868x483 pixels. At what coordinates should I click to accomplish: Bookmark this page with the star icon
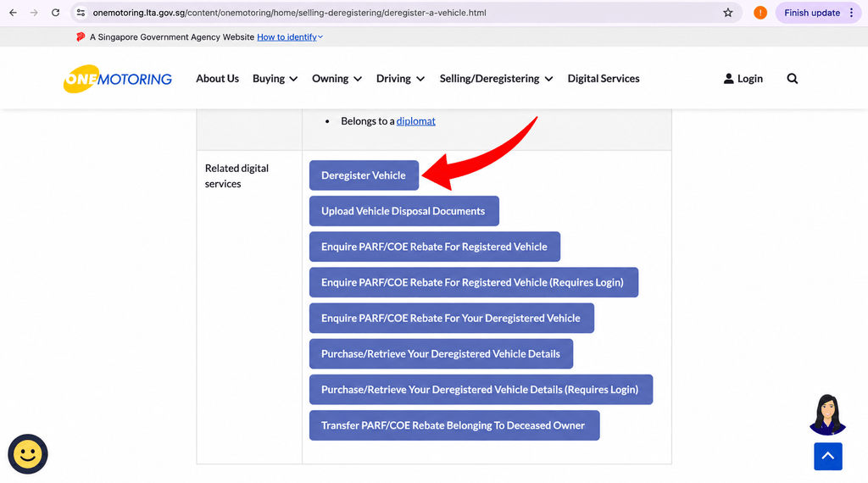click(x=728, y=13)
